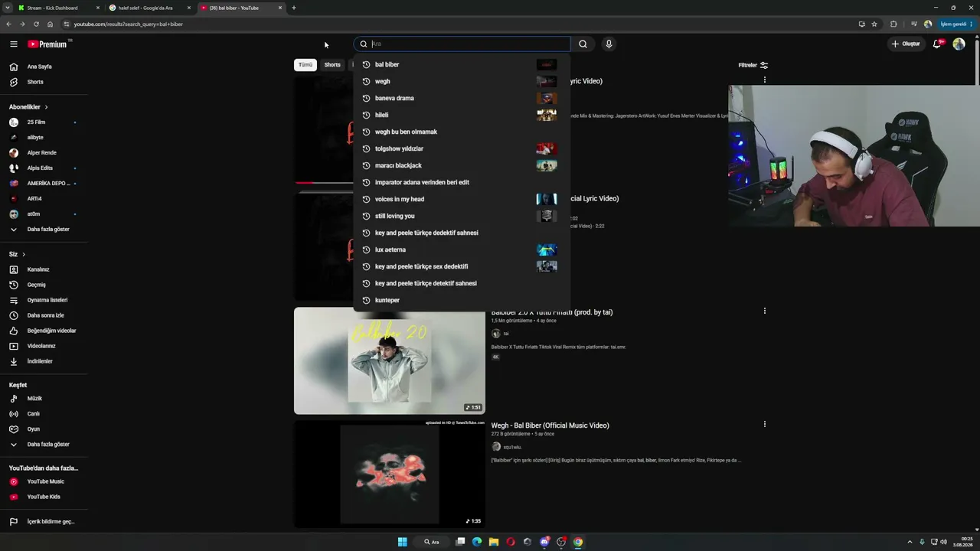The width and height of the screenshot is (980, 551).
Task: Expand the Siz section chevron
Action: point(24,254)
